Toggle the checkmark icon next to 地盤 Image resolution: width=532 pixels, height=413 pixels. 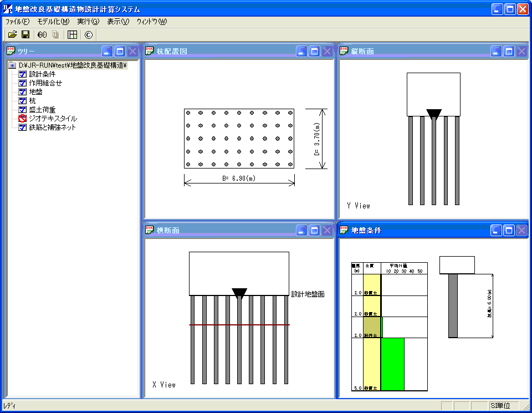(23, 92)
